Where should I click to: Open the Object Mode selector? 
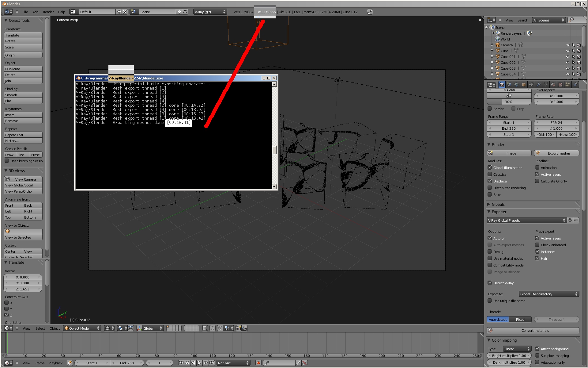pyautogui.click(x=82, y=328)
